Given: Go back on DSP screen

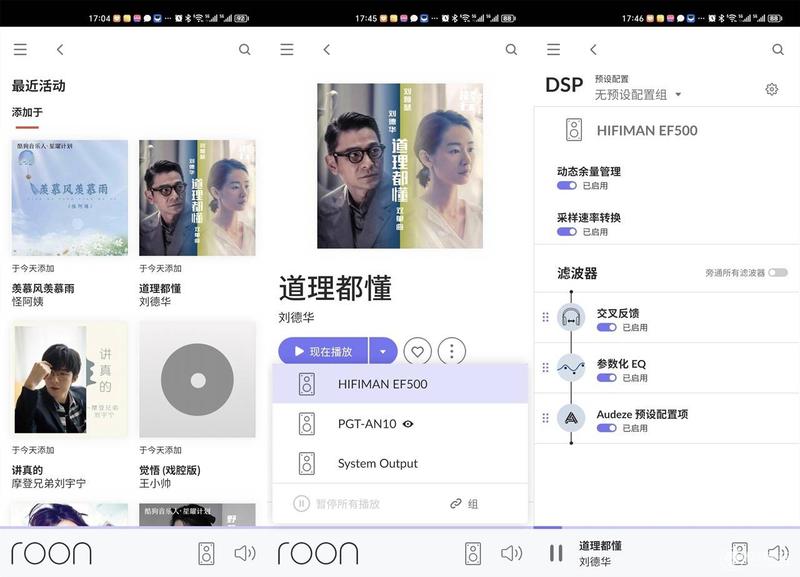Looking at the screenshot, I should tap(593, 49).
